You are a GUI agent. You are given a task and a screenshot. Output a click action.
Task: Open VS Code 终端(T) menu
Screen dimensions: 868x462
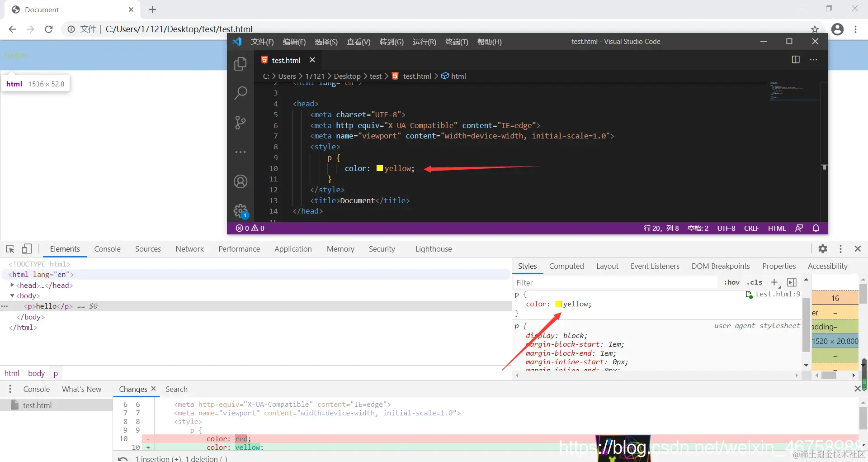(x=457, y=42)
